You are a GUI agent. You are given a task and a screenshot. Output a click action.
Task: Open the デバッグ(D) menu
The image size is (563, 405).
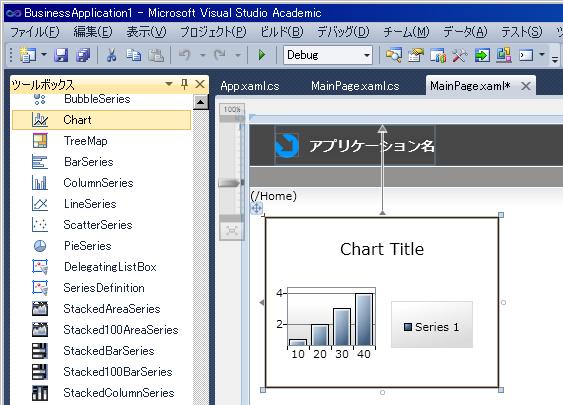[x=343, y=32]
